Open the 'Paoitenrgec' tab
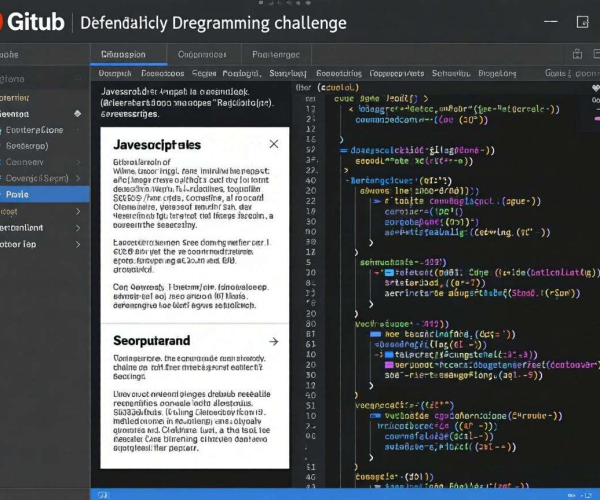Viewport: 600px width, 500px height. coord(276,54)
